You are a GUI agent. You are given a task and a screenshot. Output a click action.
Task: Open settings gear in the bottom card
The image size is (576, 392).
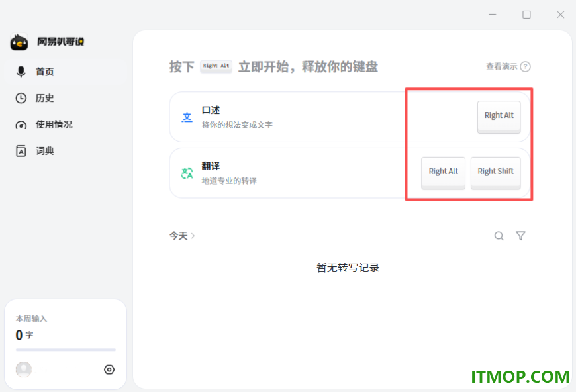[109, 369]
